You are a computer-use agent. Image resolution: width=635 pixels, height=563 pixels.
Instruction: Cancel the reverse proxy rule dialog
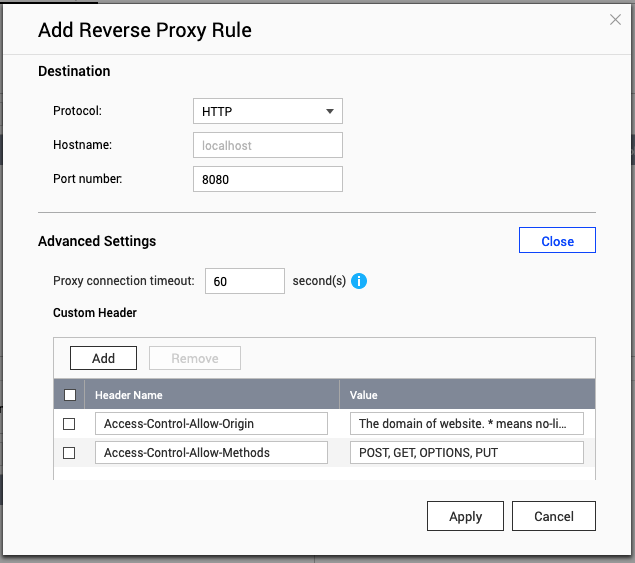(x=553, y=516)
